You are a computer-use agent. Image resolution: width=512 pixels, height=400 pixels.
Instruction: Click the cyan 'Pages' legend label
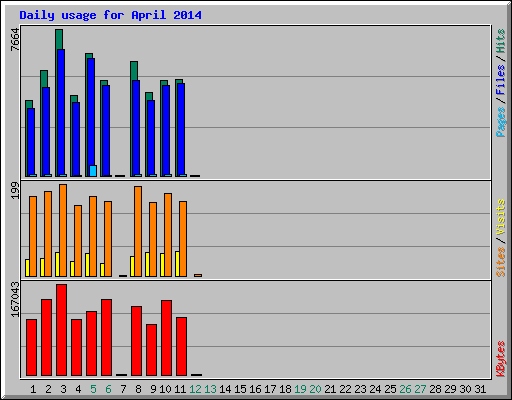tap(500, 121)
